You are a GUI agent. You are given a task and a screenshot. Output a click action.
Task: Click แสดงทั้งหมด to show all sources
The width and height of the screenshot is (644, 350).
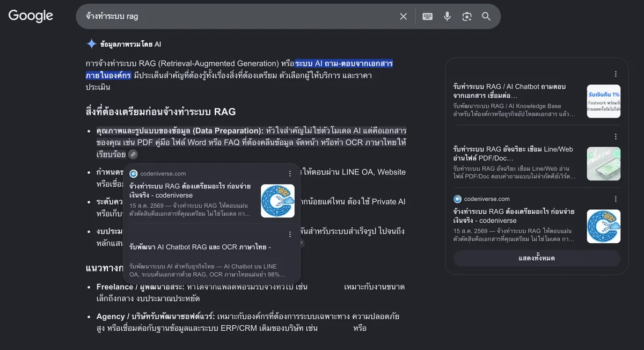point(537,258)
